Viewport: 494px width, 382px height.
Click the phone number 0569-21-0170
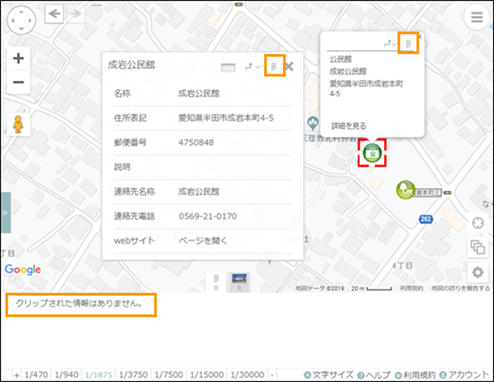[x=208, y=216]
